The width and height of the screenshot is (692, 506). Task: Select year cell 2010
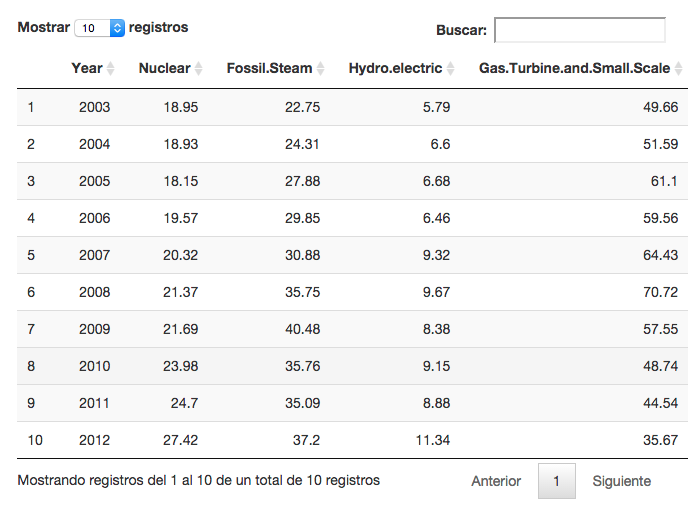click(x=94, y=367)
